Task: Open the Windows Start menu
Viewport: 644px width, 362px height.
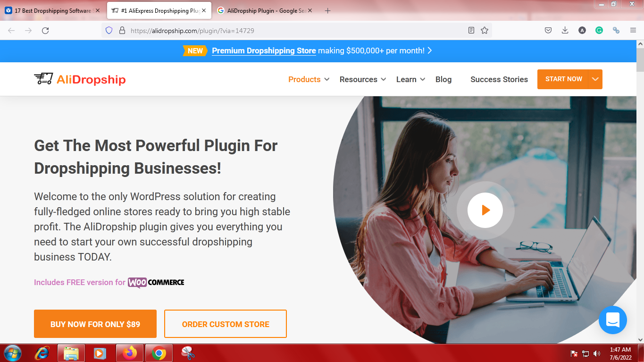Action: click(x=12, y=353)
